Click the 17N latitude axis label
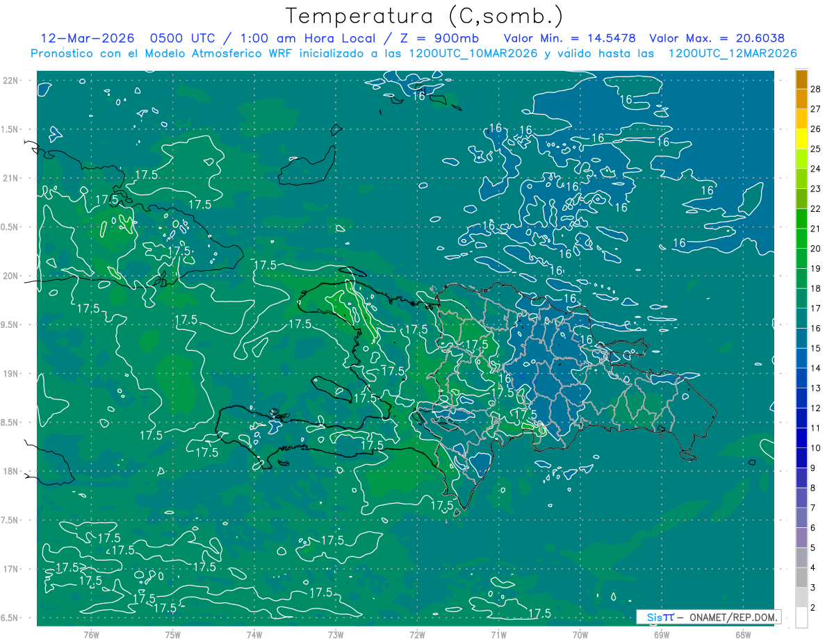Image resolution: width=834 pixels, height=644 pixels. coord(11,569)
